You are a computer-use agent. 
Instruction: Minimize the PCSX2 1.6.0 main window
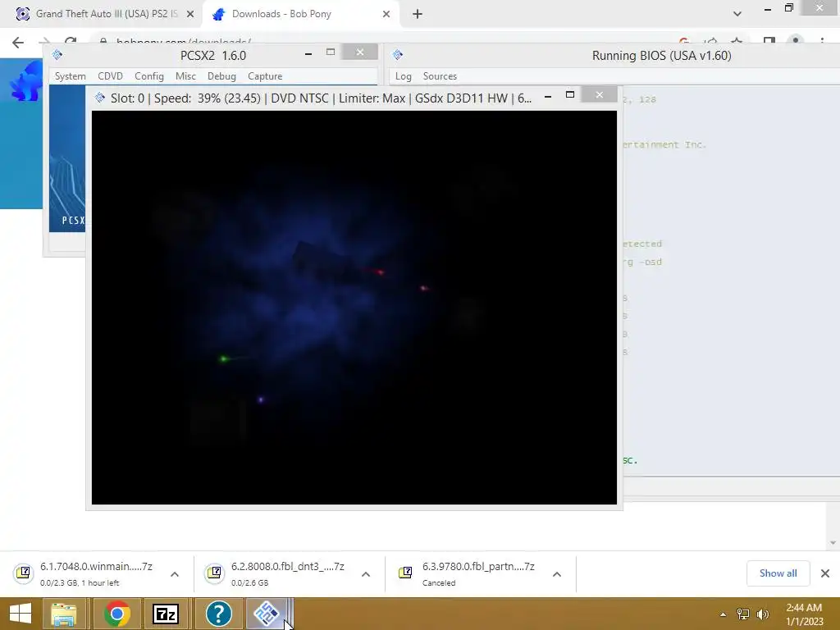(x=308, y=53)
